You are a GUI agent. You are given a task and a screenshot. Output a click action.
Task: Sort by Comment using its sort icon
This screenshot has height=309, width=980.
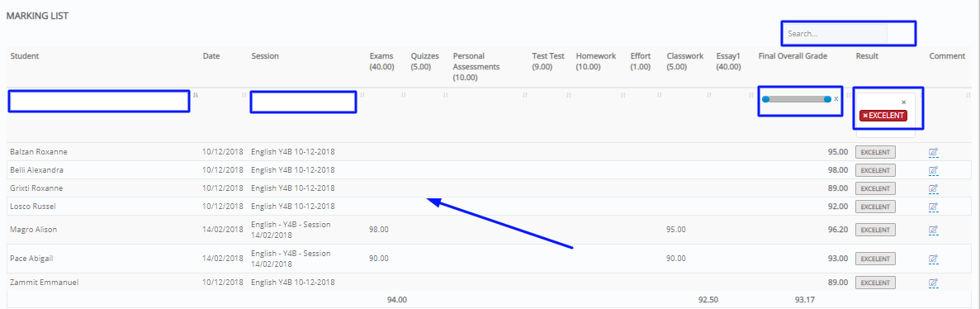(969, 95)
